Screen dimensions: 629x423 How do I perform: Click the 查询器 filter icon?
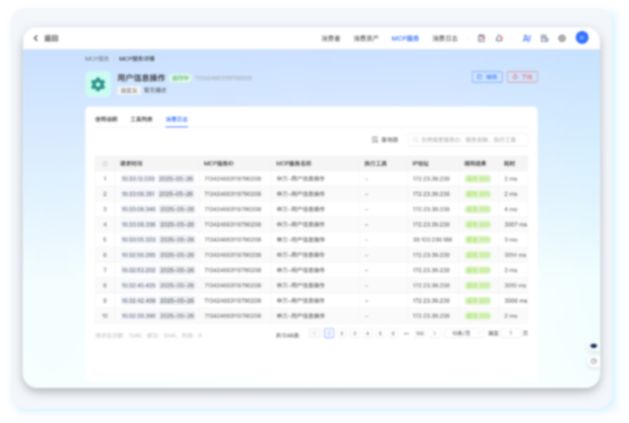[x=375, y=139]
